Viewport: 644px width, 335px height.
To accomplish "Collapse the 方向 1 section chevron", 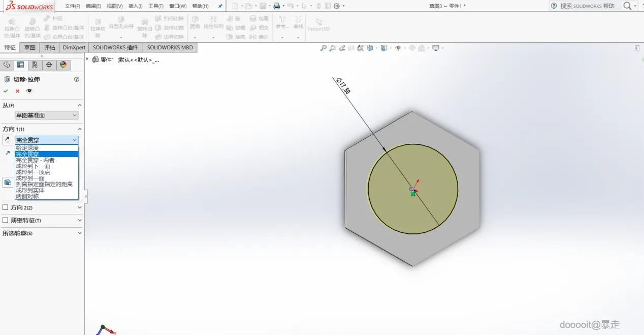I will [x=80, y=129].
